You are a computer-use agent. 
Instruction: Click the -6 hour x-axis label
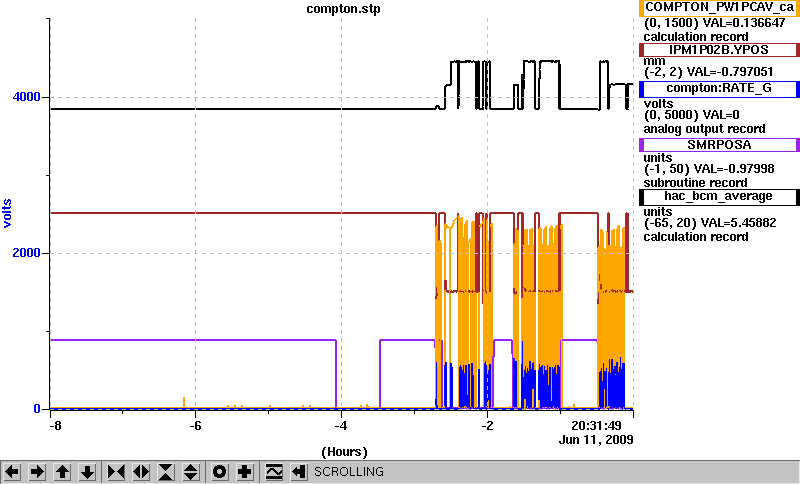click(x=195, y=425)
